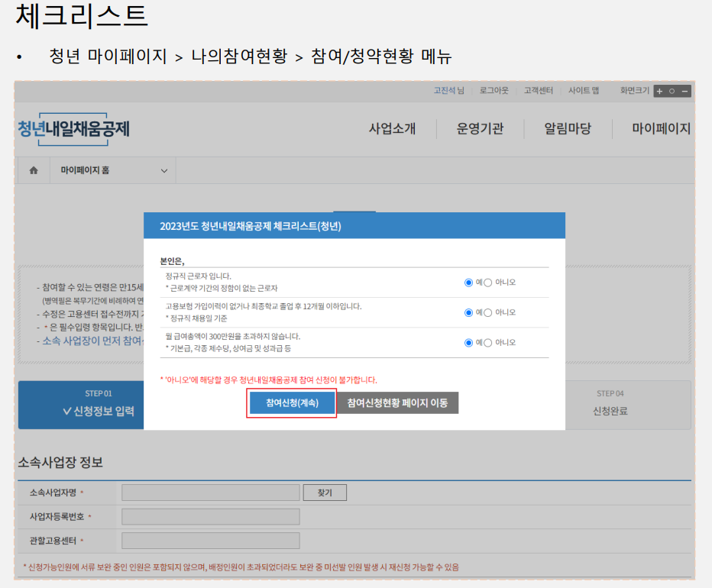Click the STEP 01 신청정보 입력 step
712x588 pixels.
80,405
